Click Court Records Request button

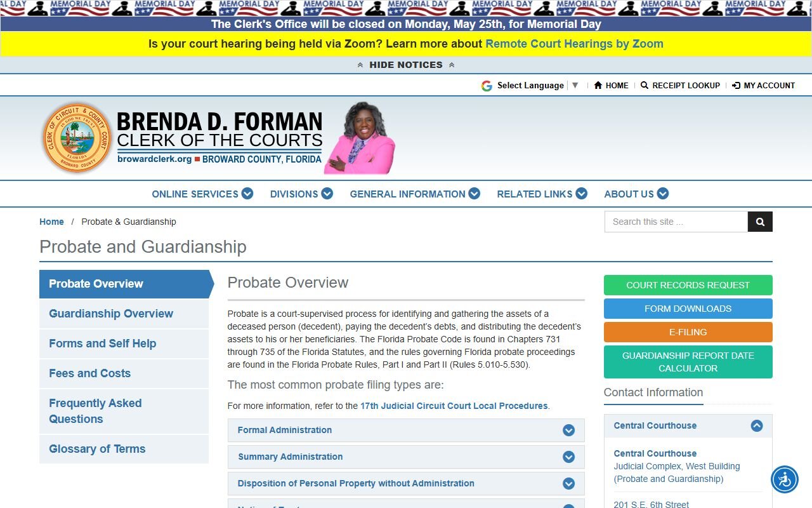tap(688, 285)
